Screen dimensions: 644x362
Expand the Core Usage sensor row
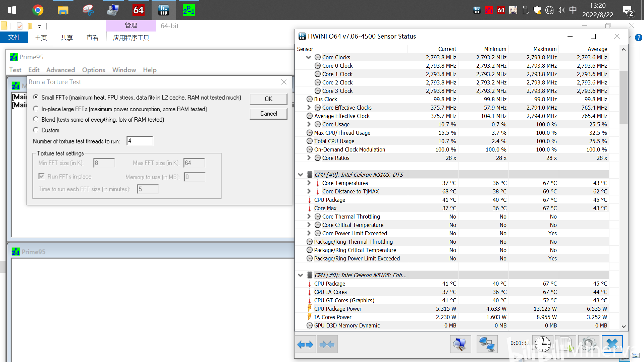(x=309, y=124)
